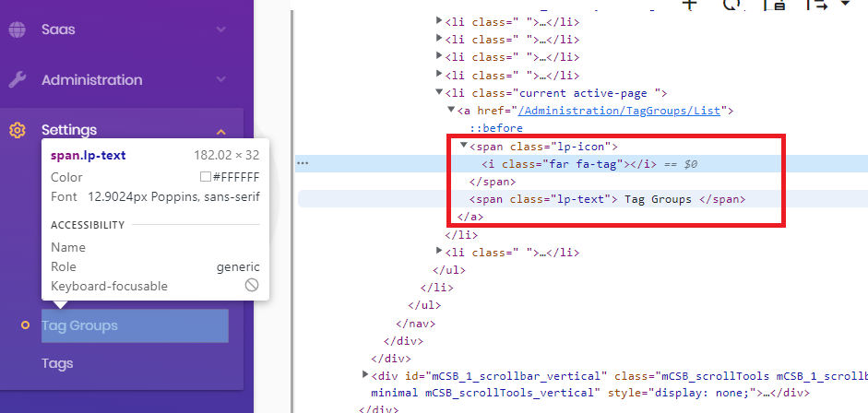Click the Tag Groups circle bullet icon
Screen dimensions: 868x413
coord(25,325)
